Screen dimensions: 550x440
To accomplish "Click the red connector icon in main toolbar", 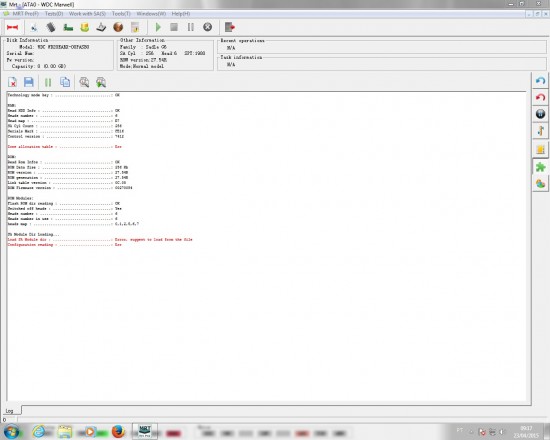I will click(x=13, y=27).
